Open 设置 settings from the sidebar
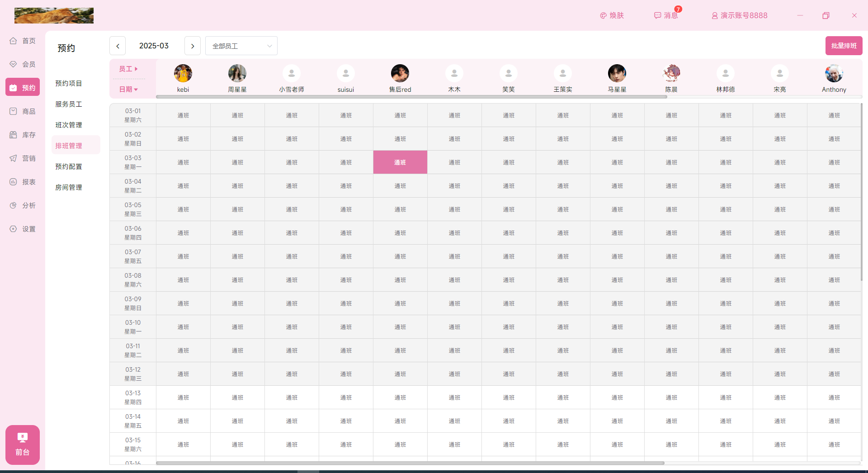This screenshot has height=473, width=868. point(13,229)
